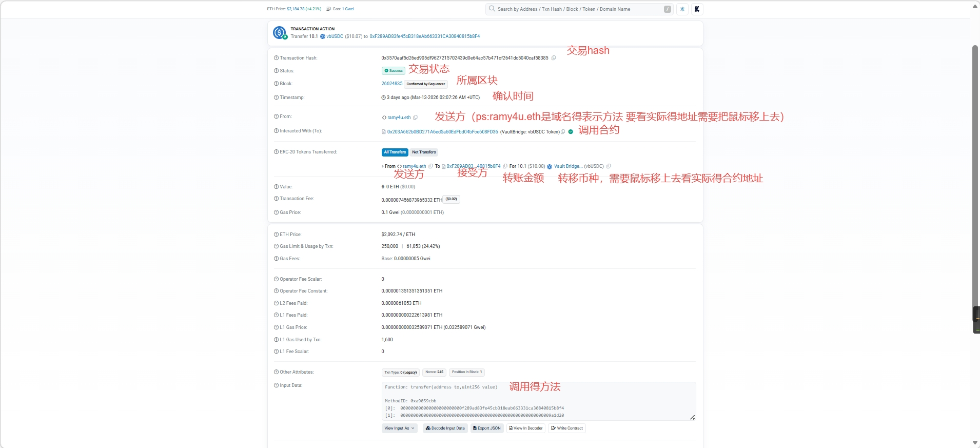The image size is (980, 448).
Task: Click the text "0.0000061053 ETH"
Action: (401, 303)
